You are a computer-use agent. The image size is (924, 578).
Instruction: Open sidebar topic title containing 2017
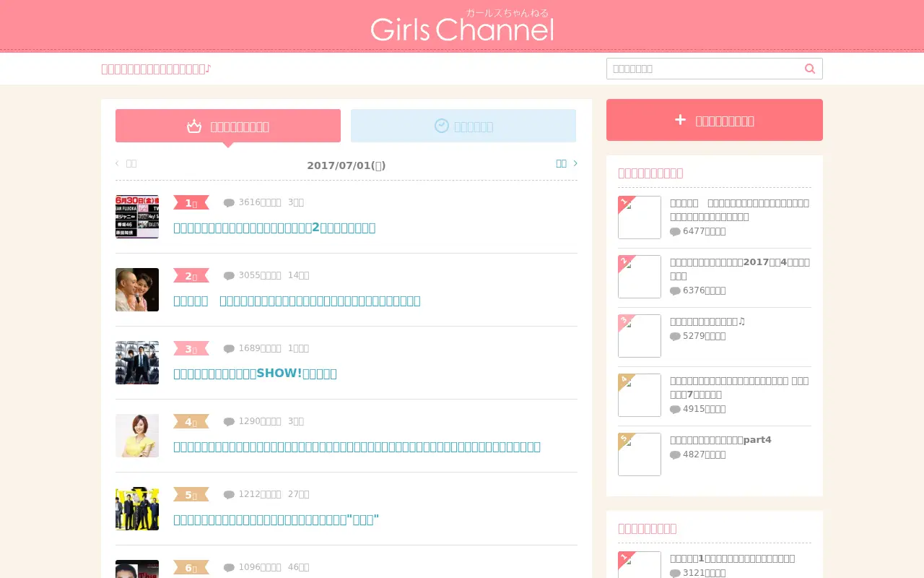pos(740,269)
